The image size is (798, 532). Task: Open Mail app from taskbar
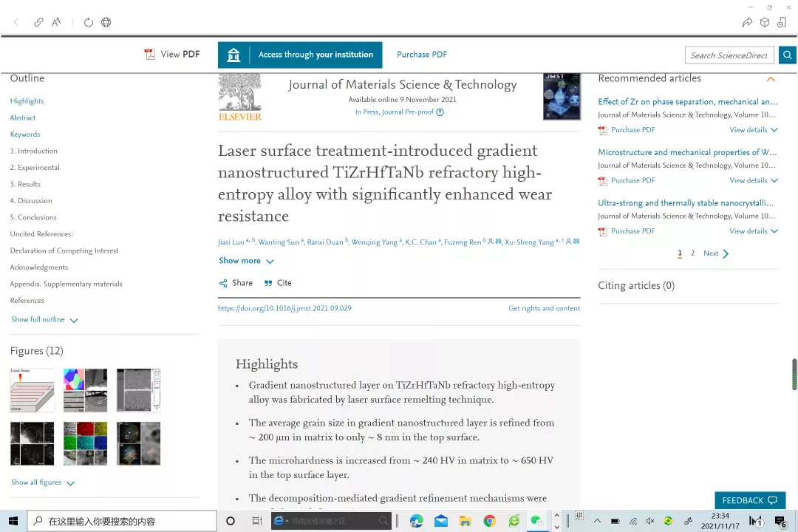coord(441,521)
